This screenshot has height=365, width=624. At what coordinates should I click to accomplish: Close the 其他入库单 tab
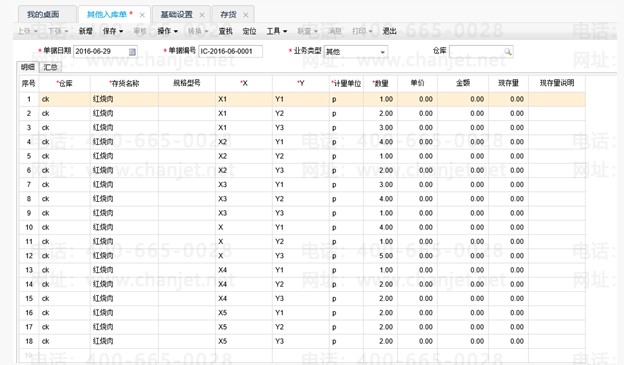pyautogui.click(x=142, y=15)
